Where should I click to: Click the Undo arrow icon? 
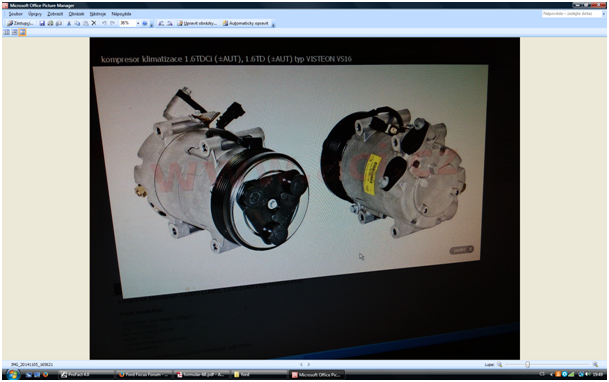(104, 23)
